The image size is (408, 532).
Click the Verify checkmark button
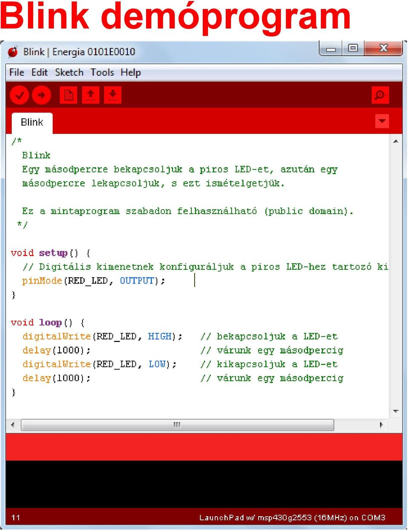[x=19, y=95]
